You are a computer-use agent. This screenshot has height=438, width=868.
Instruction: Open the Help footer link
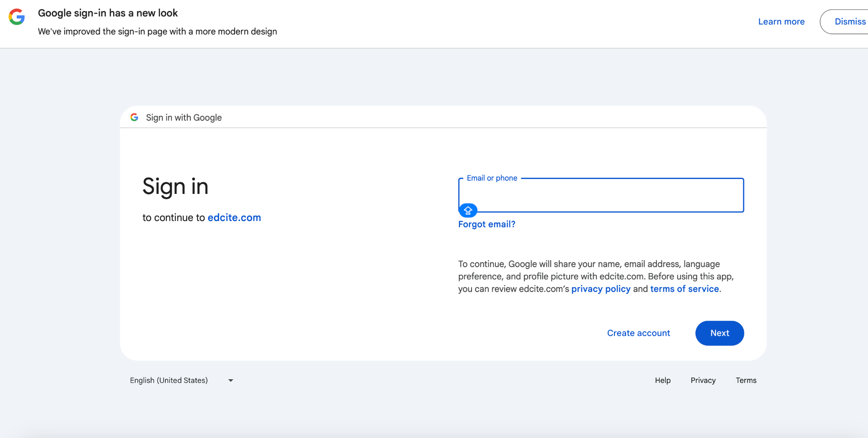coord(662,380)
